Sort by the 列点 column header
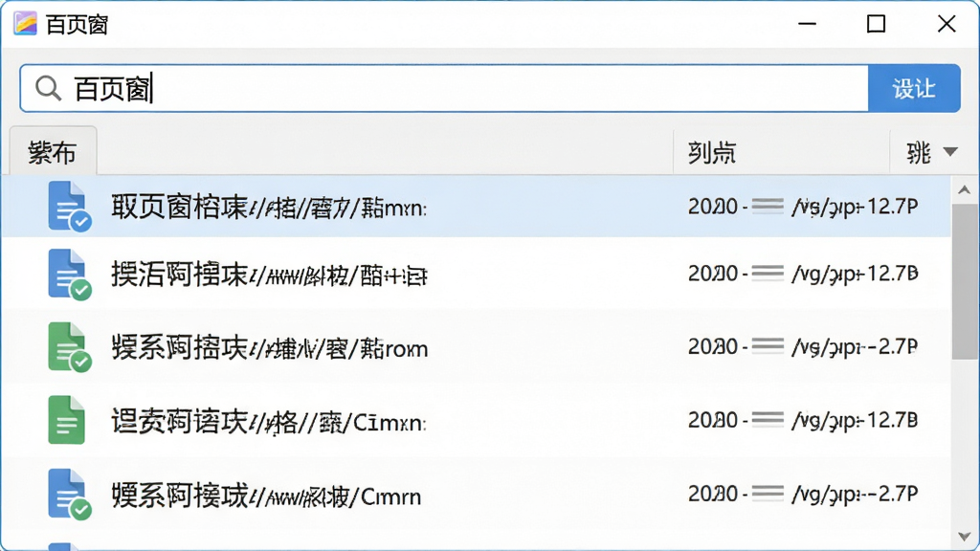 (711, 152)
